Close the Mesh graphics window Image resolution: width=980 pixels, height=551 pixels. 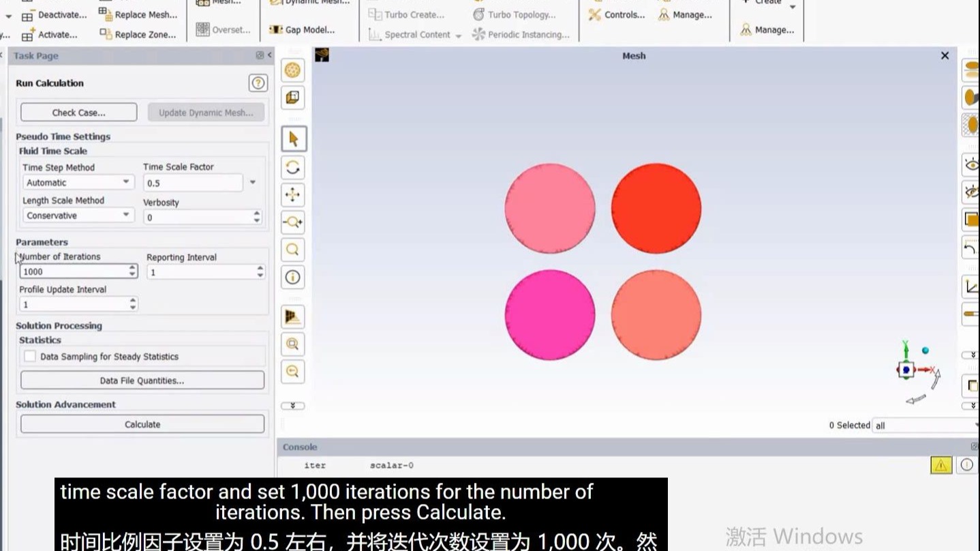coord(945,56)
